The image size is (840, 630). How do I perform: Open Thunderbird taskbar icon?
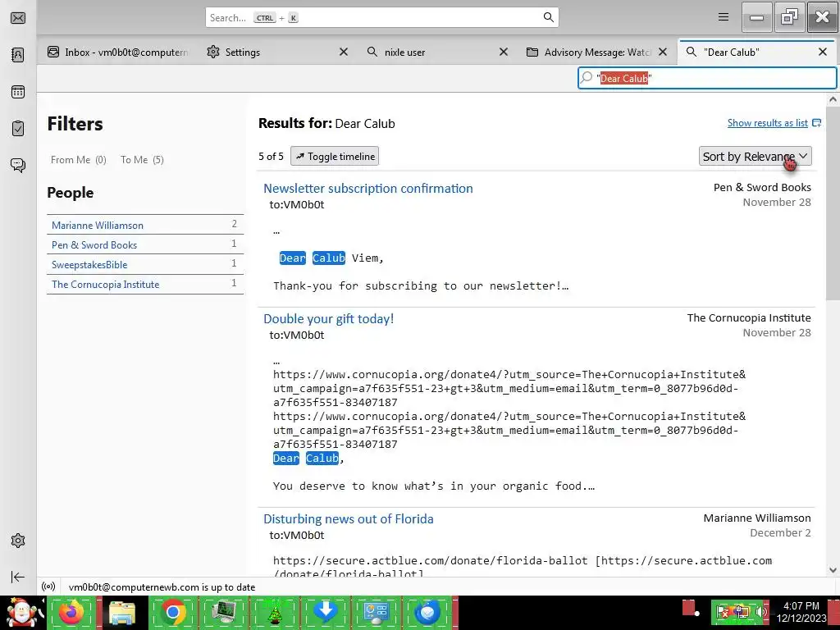click(x=427, y=613)
